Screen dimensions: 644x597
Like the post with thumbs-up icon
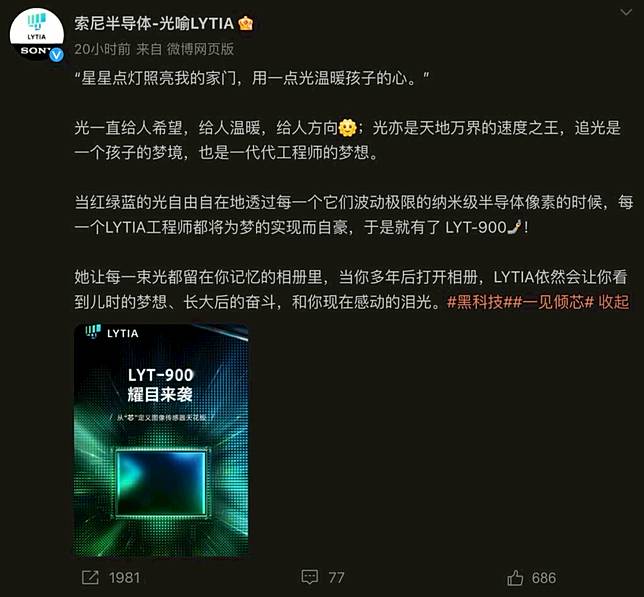pos(515,578)
